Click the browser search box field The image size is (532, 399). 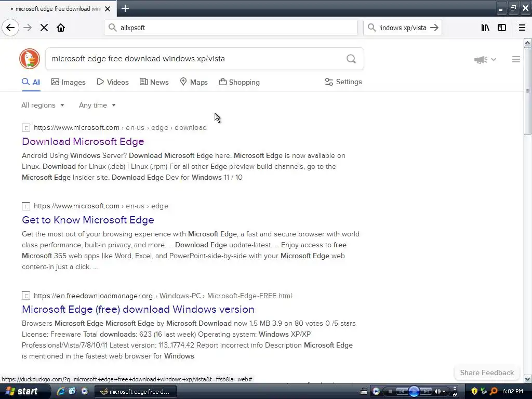pyautogui.click(x=402, y=28)
